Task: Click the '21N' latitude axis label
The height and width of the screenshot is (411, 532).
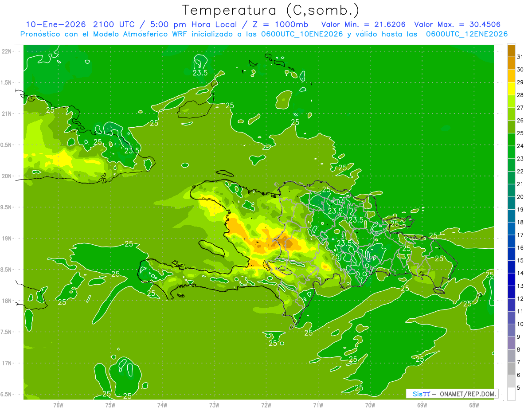Action: coord(7,114)
